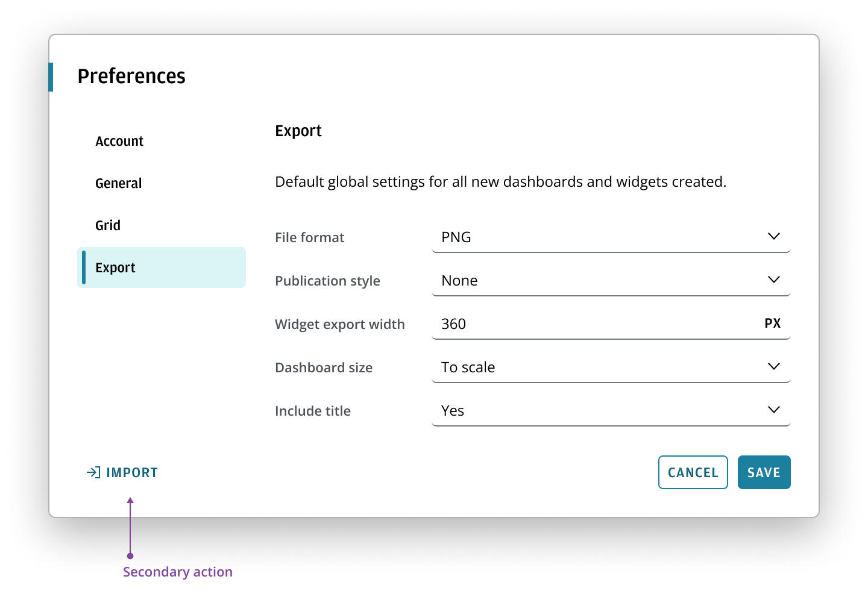This screenshot has height=600, width=868.
Task: Click the Dashboard size chevron arrow
Action: [774, 366]
